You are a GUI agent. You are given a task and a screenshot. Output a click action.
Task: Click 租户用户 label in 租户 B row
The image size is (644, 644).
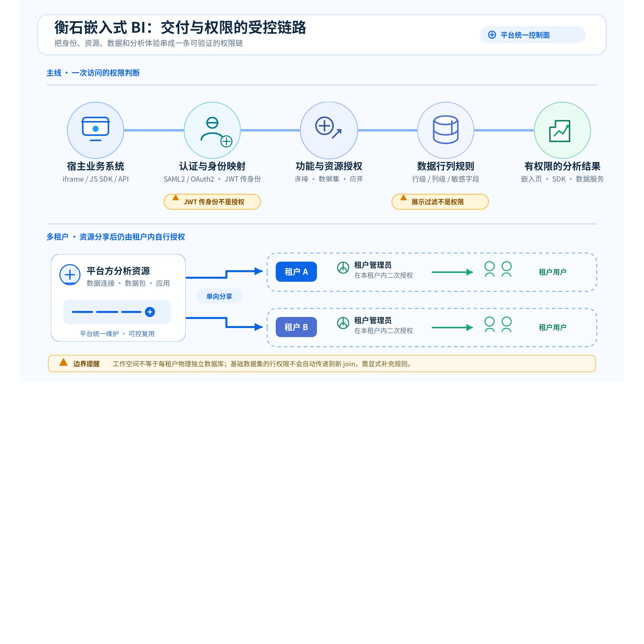pos(552,327)
